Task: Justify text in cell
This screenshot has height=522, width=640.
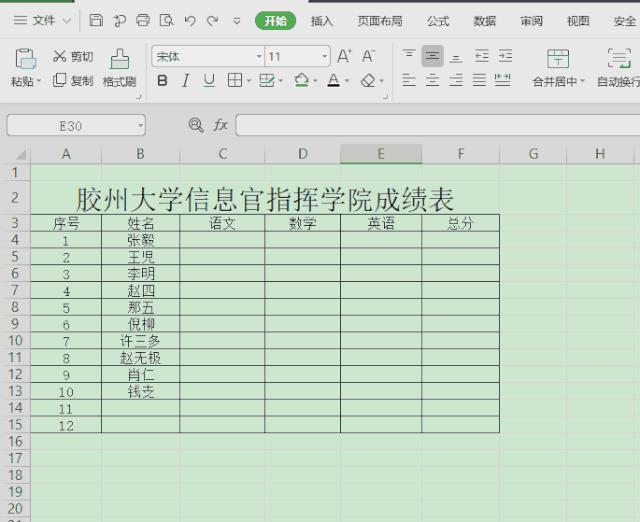Action: [479, 80]
